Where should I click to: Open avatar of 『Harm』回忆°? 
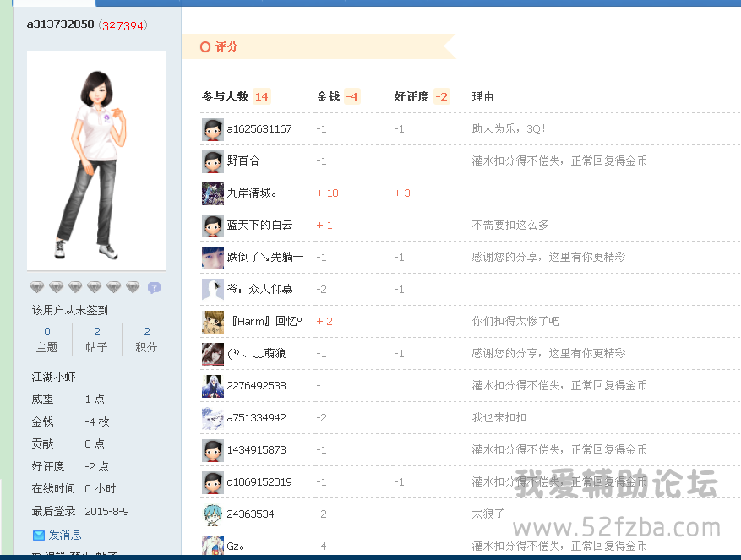pos(213,322)
